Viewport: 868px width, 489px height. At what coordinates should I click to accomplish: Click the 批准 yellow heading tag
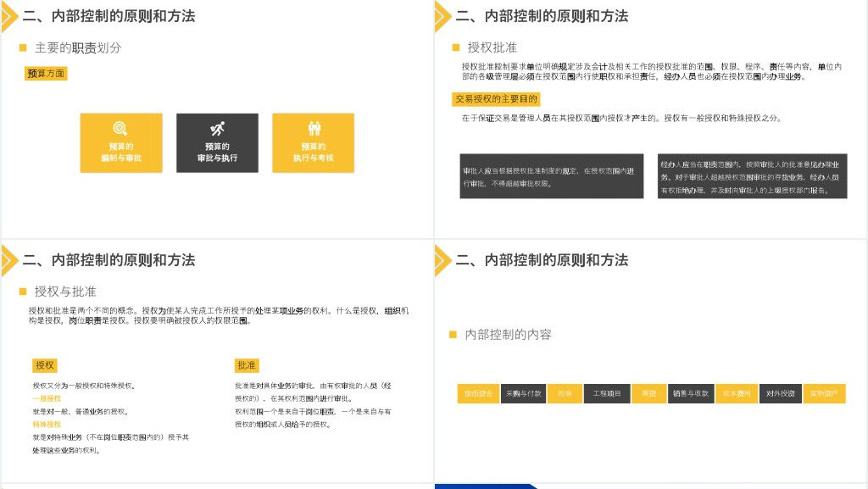pos(247,365)
